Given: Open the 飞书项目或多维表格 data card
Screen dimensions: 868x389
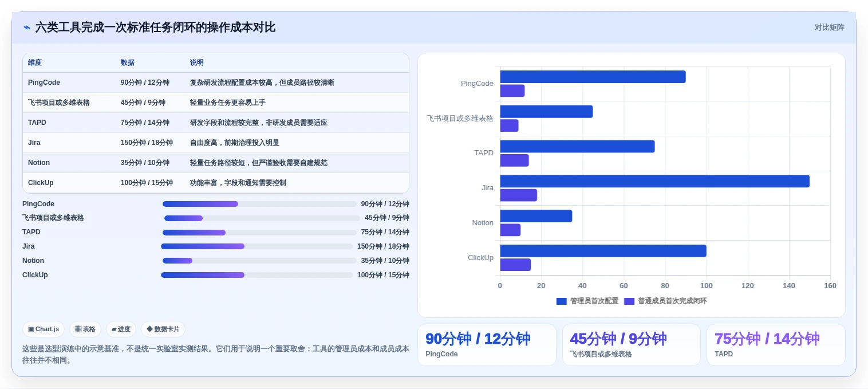Looking at the screenshot, I should (x=631, y=345).
